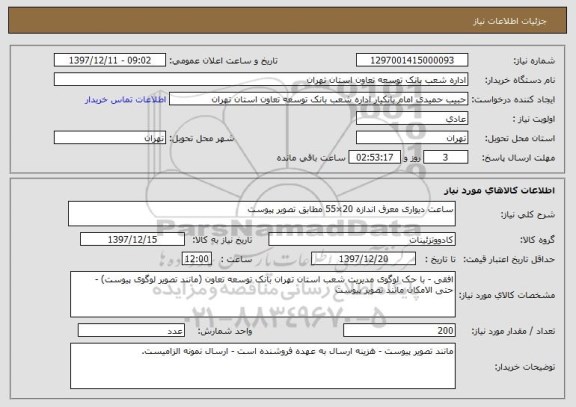Click the واحد شمارش field showing عدد
Viewport: 576px width, 407px height.
coord(131,331)
